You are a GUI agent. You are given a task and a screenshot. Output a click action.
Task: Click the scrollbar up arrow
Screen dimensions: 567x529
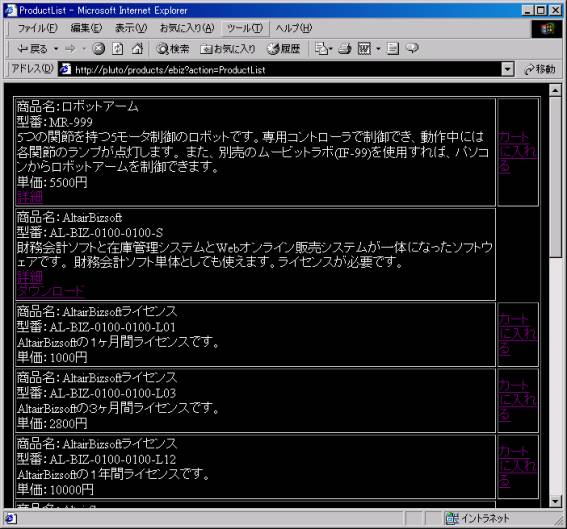(555, 90)
